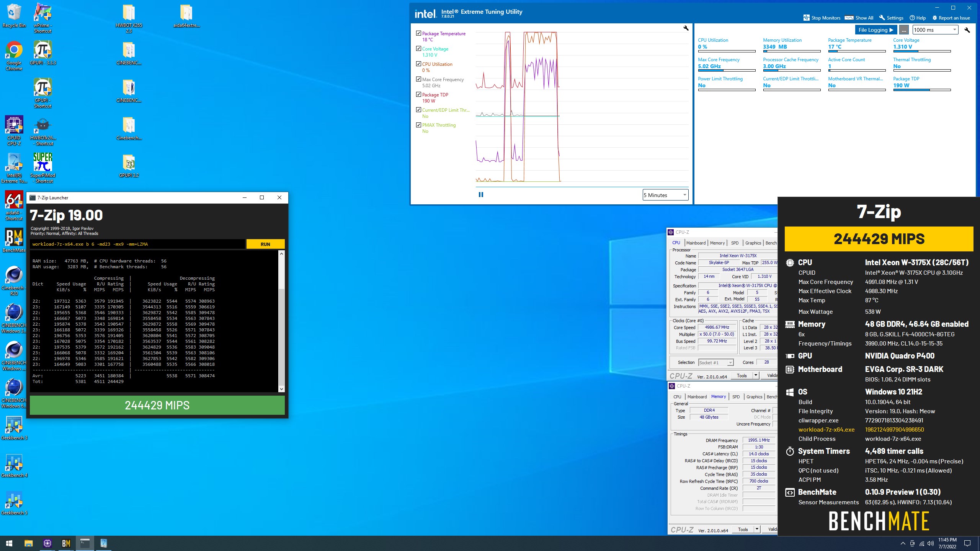
Task: Open BenchMate desktop icon
Action: click(x=14, y=240)
